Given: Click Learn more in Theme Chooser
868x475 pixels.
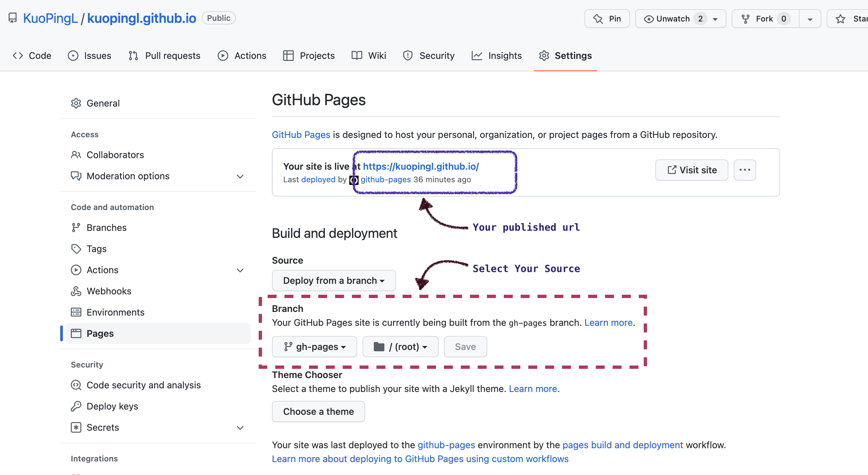Looking at the screenshot, I should pyautogui.click(x=533, y=389).
